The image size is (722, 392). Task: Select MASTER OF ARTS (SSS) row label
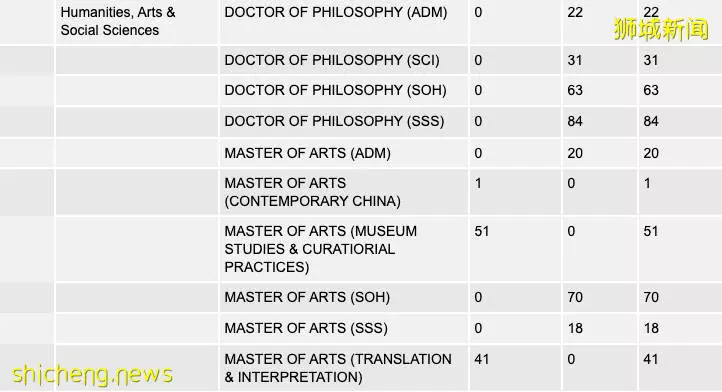(306, 328)
